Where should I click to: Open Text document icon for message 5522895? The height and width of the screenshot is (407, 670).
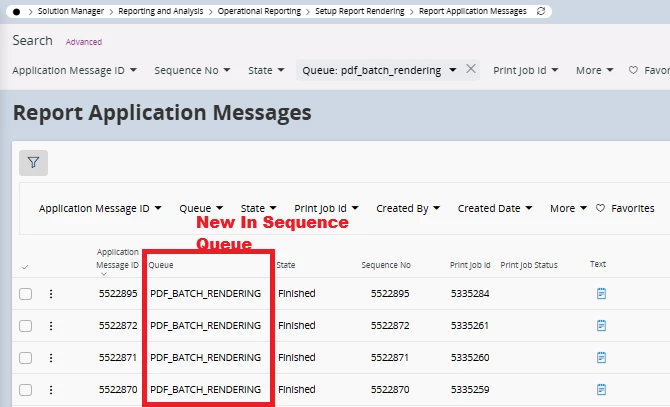[601, 293]
